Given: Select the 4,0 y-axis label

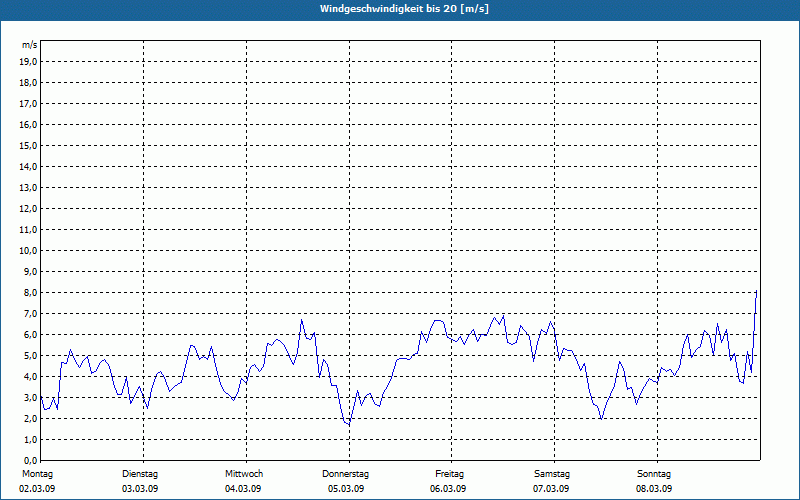Looking at the screenshot, I should tap(30, 377).
